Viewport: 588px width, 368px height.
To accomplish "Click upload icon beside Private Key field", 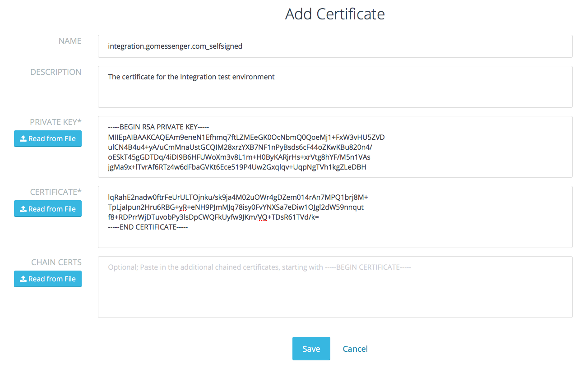I will point(23,139).
